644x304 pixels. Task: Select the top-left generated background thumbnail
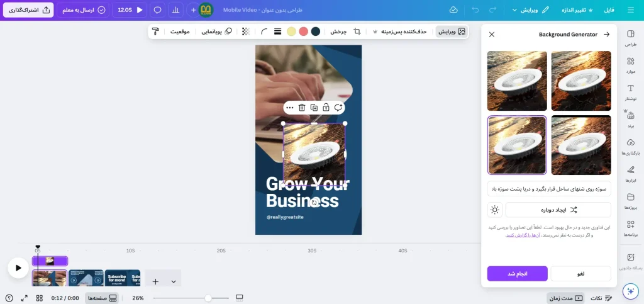(x=517, y=81)
